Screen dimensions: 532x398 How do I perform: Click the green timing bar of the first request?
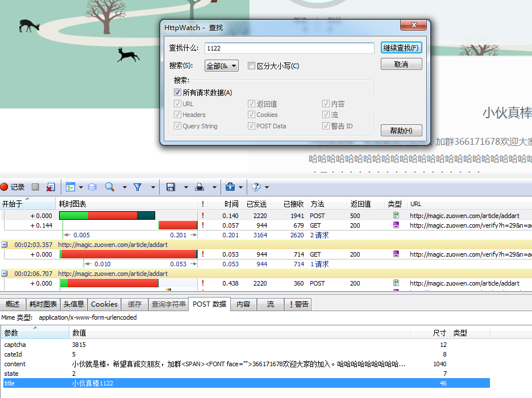74,215
